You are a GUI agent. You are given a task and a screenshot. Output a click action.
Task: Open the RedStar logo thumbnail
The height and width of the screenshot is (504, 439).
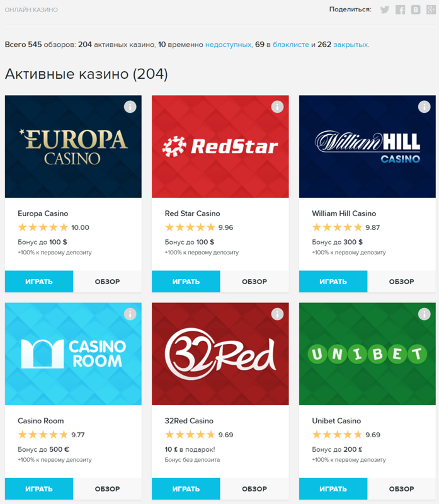(x=220, y=147)
